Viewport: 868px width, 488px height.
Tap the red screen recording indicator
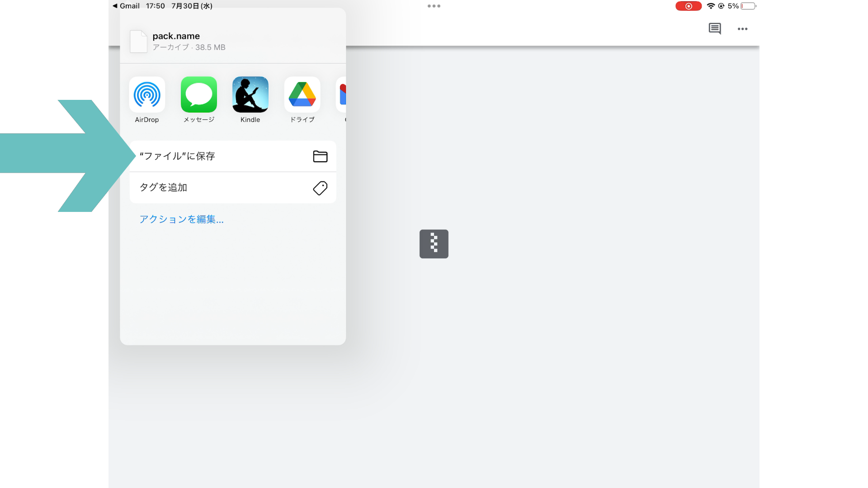688,6
